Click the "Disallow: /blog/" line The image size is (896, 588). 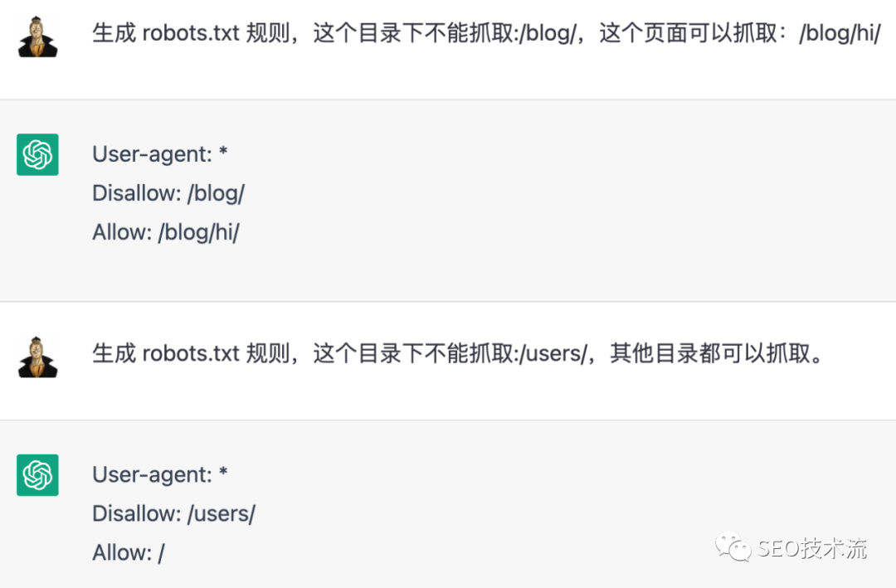coord(168,193)
